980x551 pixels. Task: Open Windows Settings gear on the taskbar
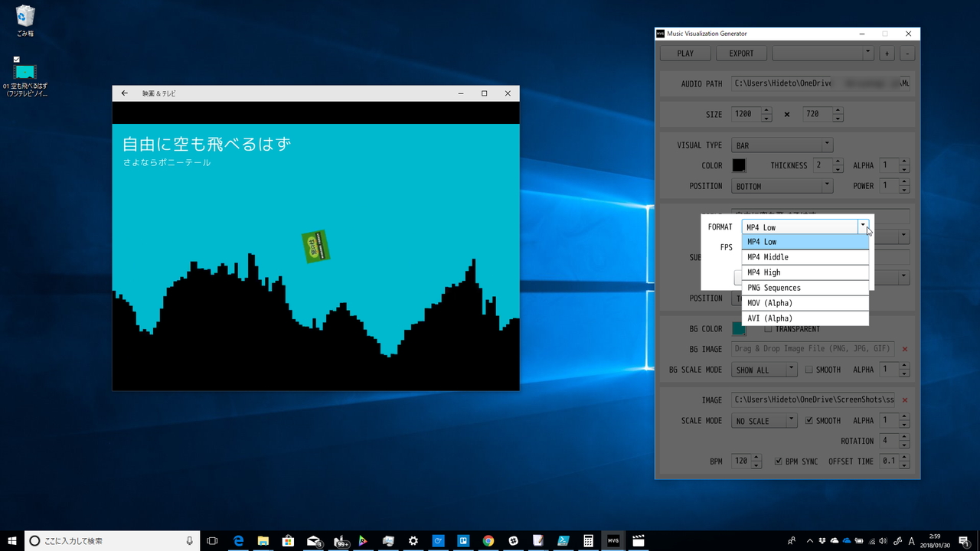click(413, 540)
